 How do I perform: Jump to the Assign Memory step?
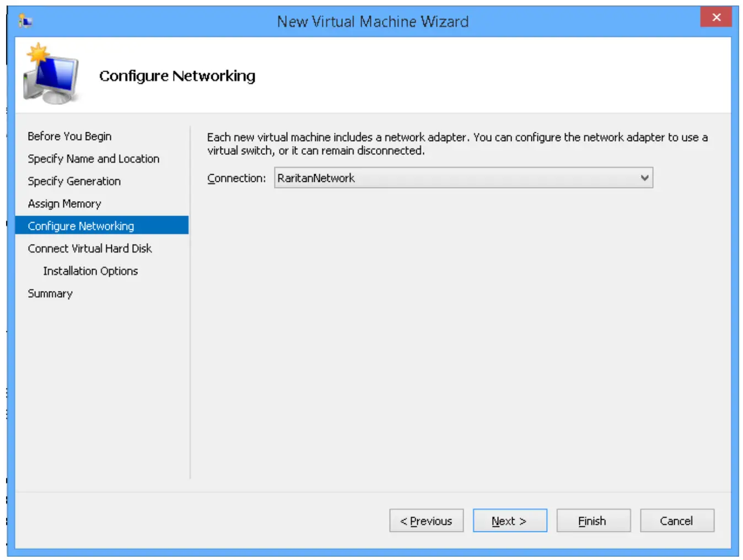pyautogui.click(x=64, y=204)
